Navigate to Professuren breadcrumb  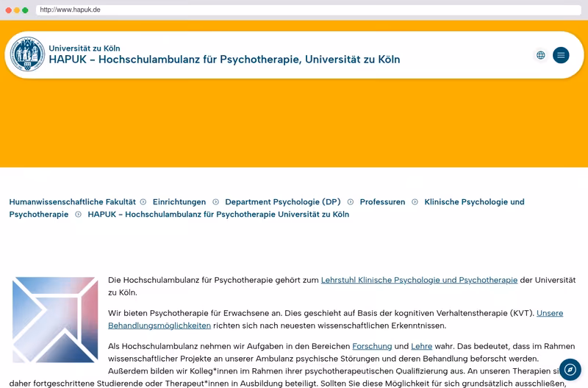[x=382, y=202]
